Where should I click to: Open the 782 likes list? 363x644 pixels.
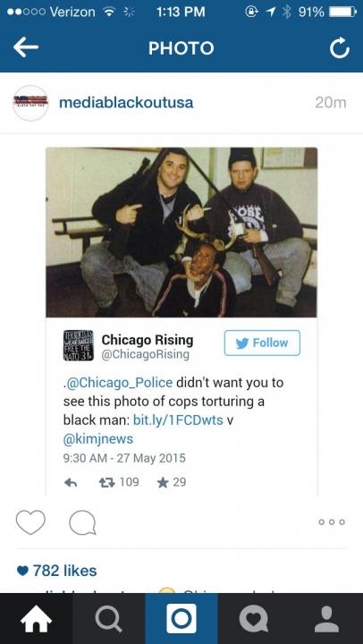coord(57,571)
